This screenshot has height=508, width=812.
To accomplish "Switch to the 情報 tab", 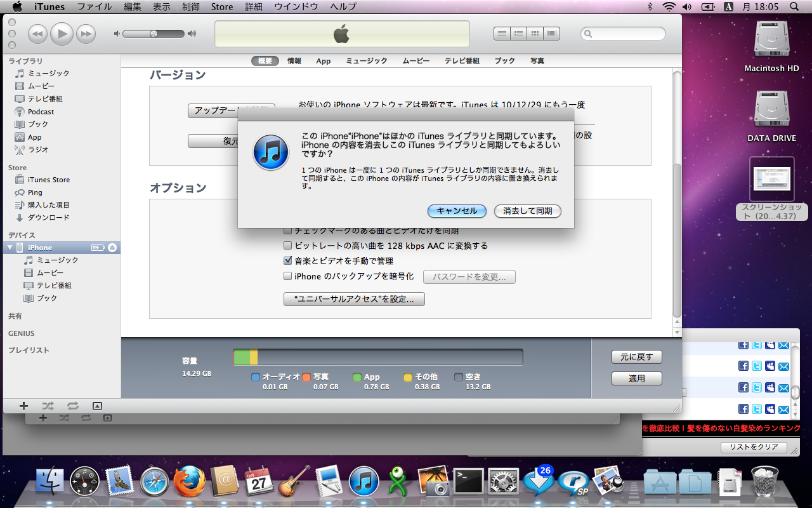I will click(x=294, y=61).
